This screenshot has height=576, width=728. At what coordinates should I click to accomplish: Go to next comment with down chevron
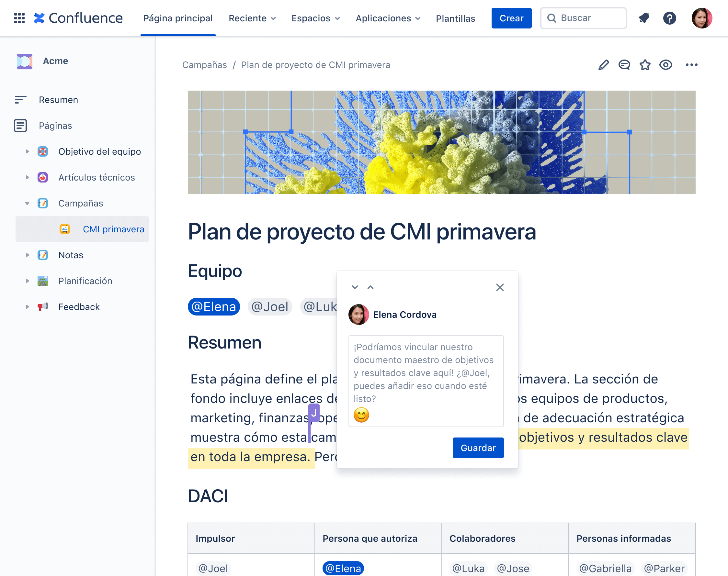[355, 287]
